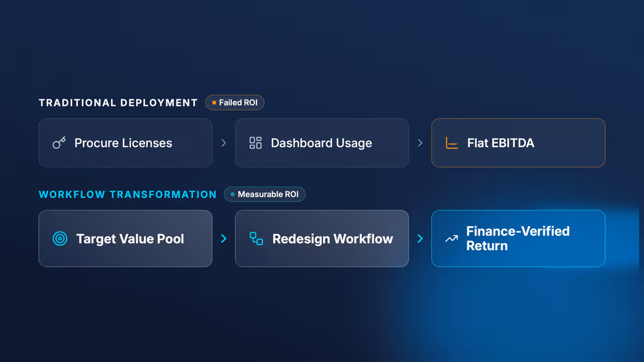Select the Measurable ROI badge
Viewport: 644px width, 362px height.
[x=265, y=194]
